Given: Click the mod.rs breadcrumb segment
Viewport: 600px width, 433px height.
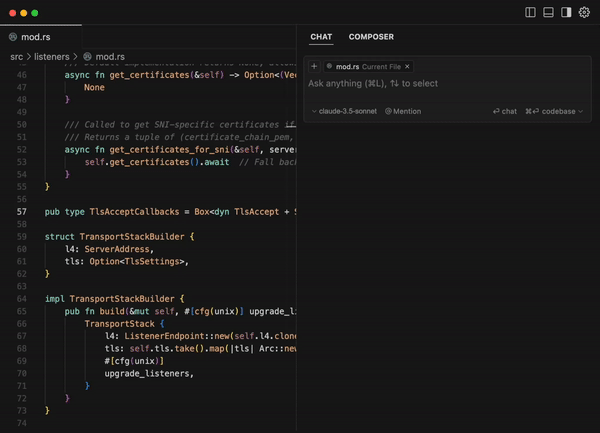Looking at the screenshot, I should tap(110, 57).
